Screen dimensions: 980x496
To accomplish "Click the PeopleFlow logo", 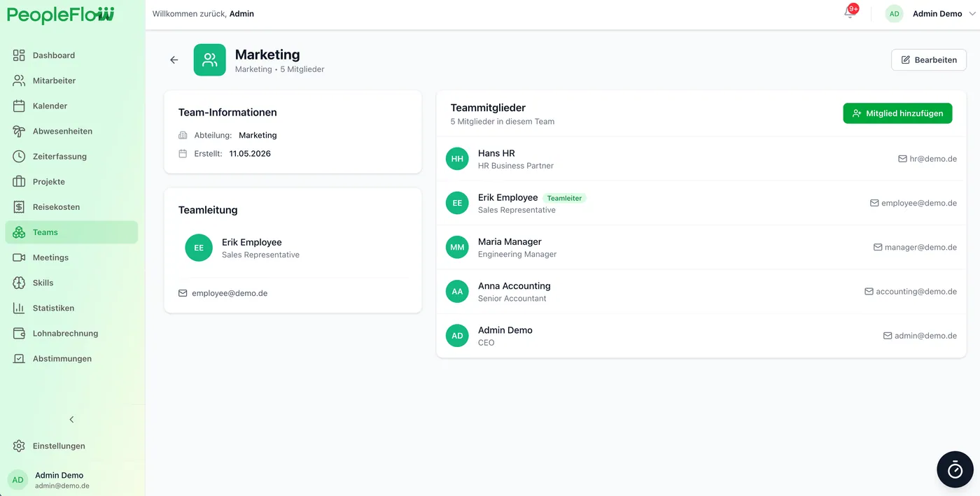I will click(x=62, y=15).
